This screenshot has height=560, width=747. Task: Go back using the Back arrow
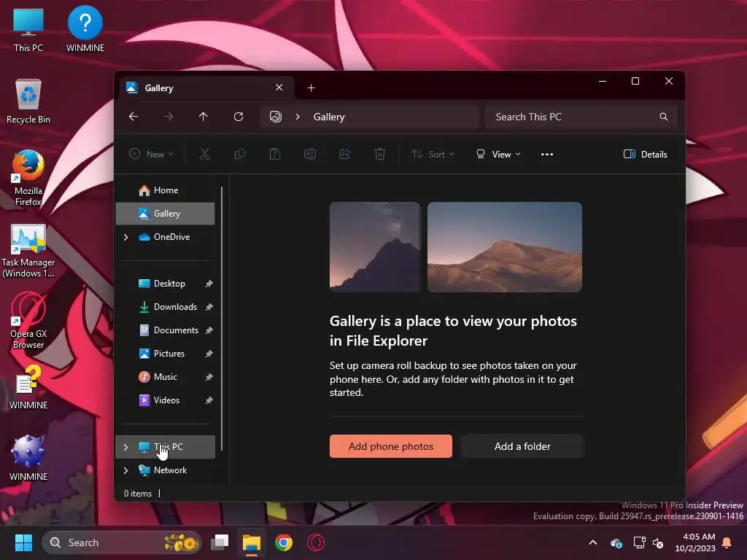pos(133,117)
